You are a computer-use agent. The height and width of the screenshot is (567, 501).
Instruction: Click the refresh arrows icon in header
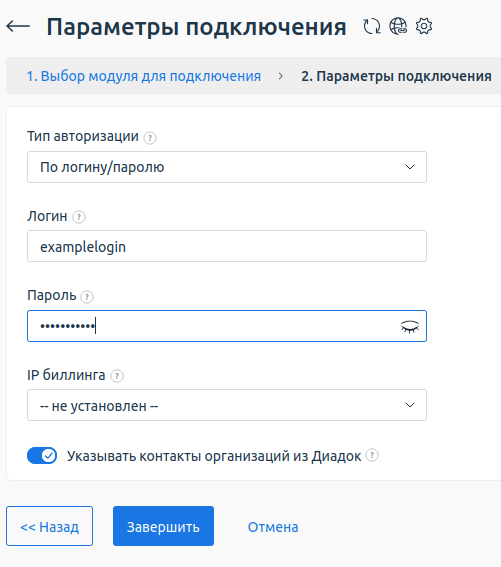coord(372,26)
